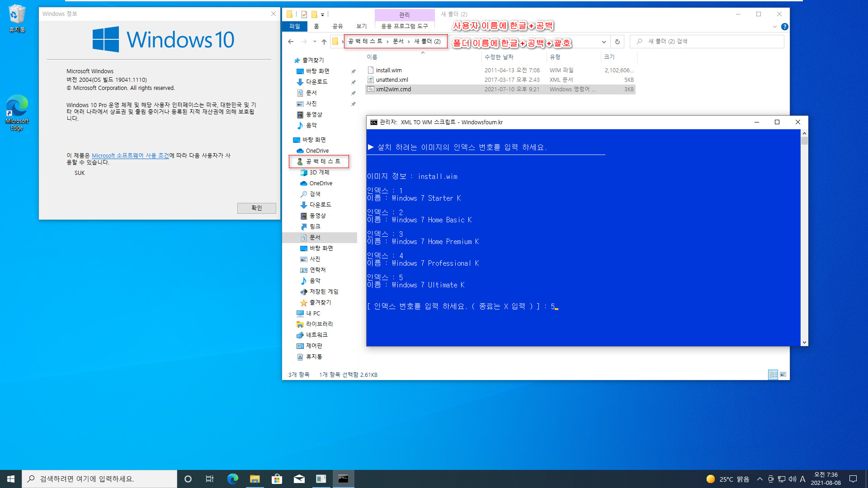Expand the ribbon with the chevron
The image size is (868, 488).
coord(775,27)
